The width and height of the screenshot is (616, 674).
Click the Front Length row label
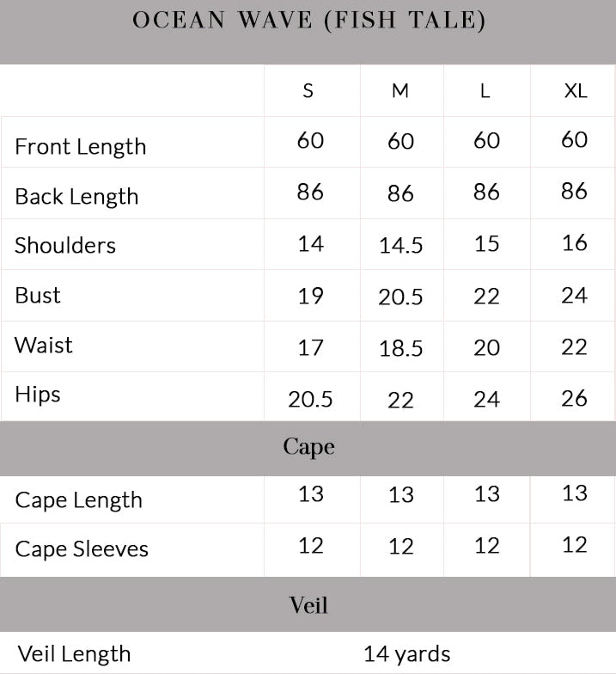point(81,146)
